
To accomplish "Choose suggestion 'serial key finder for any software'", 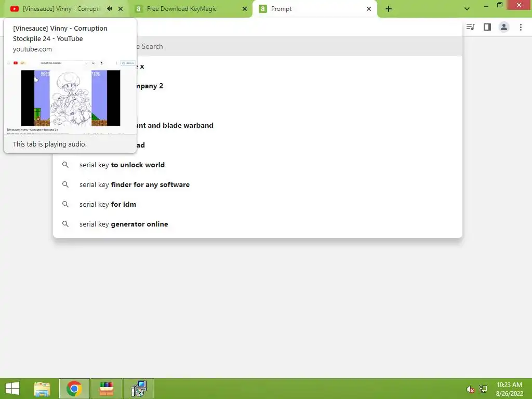I will (258, 184).
